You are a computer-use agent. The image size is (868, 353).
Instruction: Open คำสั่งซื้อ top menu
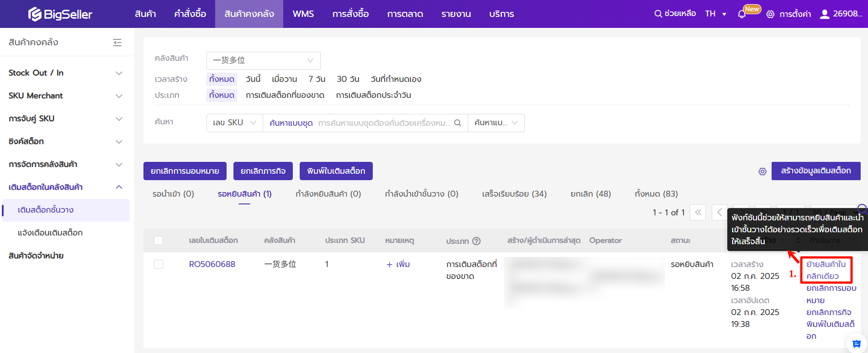click(190, 14)
